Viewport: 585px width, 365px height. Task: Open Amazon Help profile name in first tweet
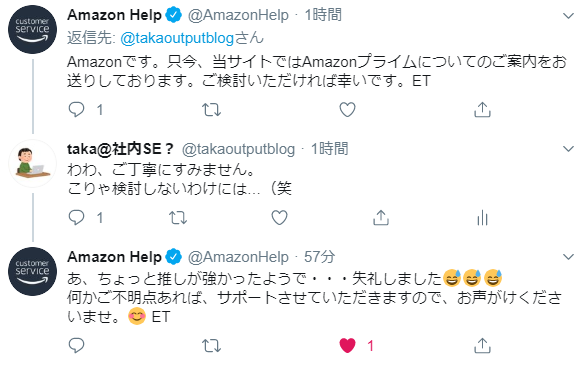coord(114,15)
